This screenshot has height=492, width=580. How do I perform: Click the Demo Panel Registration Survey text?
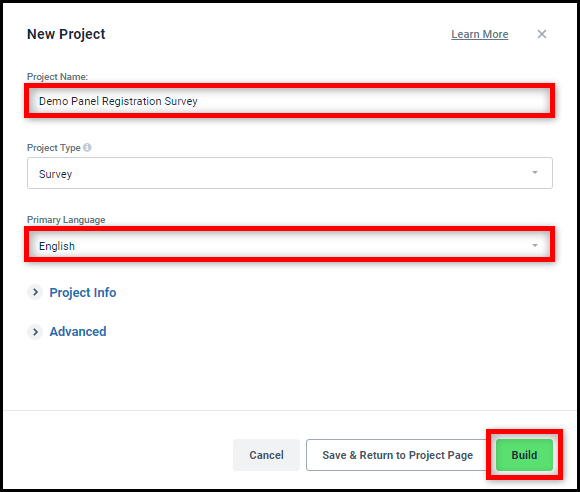pos(118,101)
